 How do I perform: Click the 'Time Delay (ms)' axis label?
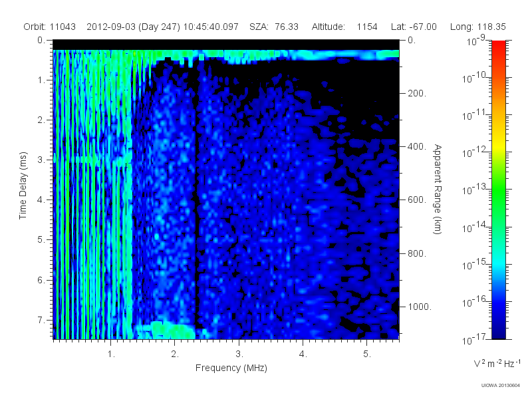tap(23, 186)
